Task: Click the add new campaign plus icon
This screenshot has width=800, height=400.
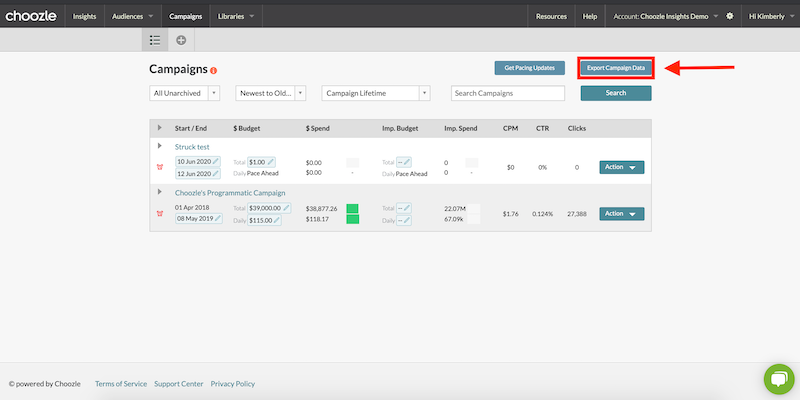Action: 181,40
